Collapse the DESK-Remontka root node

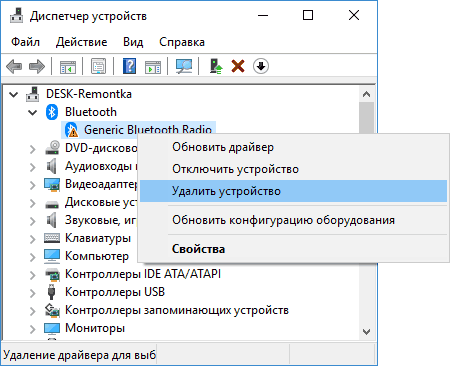click(14, 94)
